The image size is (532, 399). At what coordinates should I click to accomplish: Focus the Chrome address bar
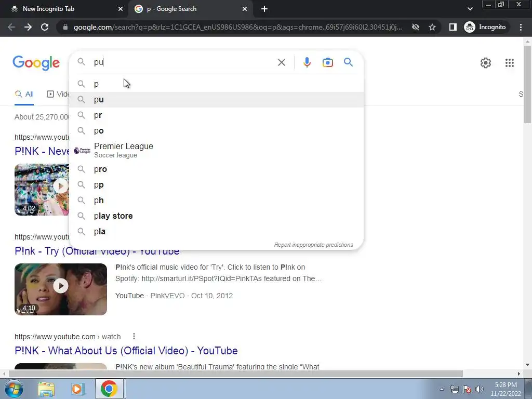click(x=237, y=27)
